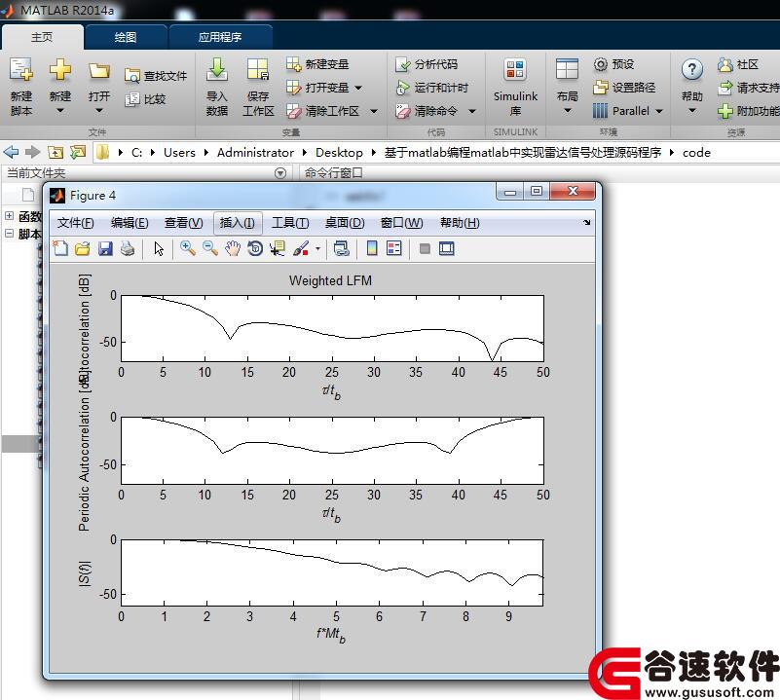Toggle the Data Cursor tool
Screen dimensions: 780x700
point(278,248)
